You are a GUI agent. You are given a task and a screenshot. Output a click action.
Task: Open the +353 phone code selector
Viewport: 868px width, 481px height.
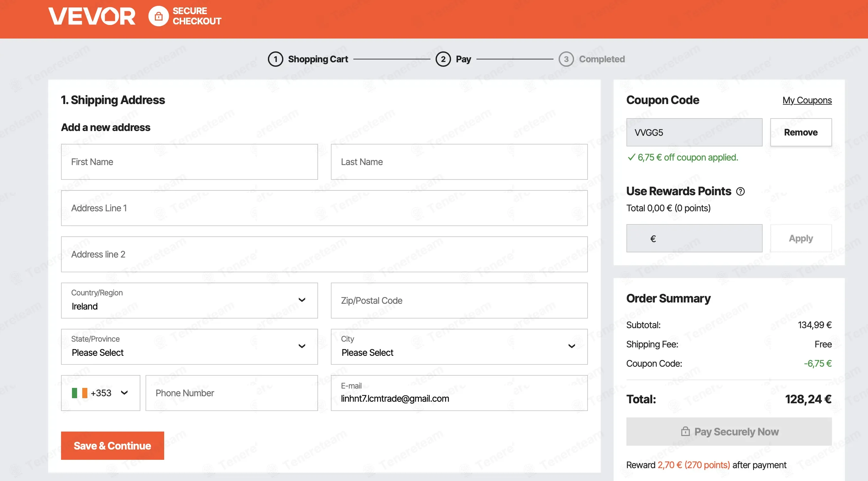[x=101, y=393]
